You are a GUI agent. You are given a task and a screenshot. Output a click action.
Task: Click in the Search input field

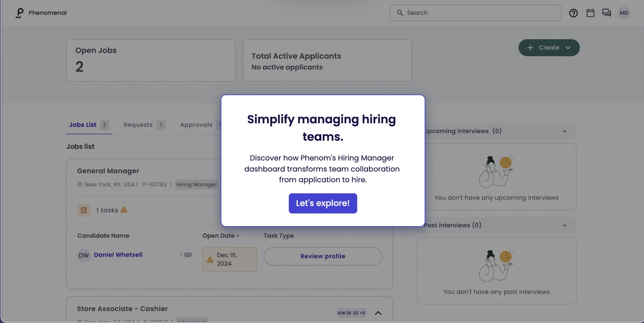(x=475, y=13)
